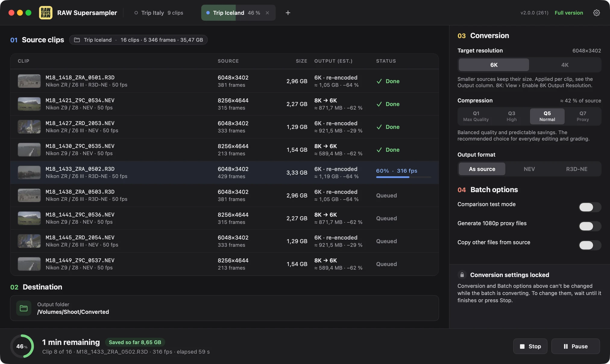Image resolution: width=610 pixels, height=364 pixels.
Task: Click the output folder path field
Action: (224, 308)
